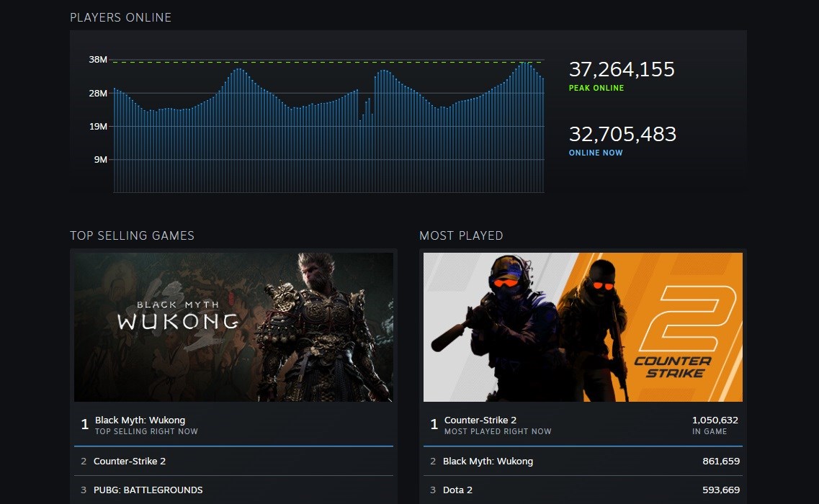Click the Players Online heading
This screenshot has height=504, width=819.
pyautogui.click(x=121, y=17)
